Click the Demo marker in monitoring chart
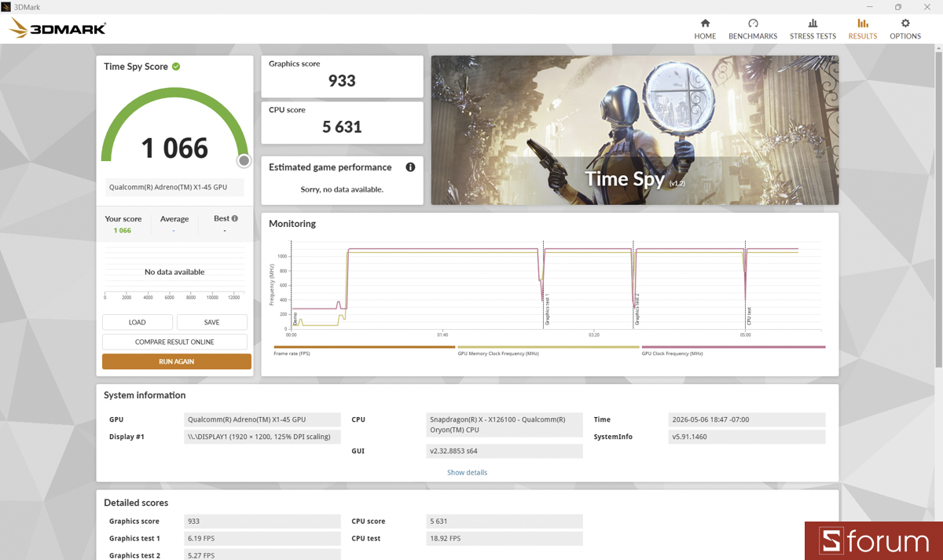The height and width of the screenshot is (560, 943). [295, 320]
